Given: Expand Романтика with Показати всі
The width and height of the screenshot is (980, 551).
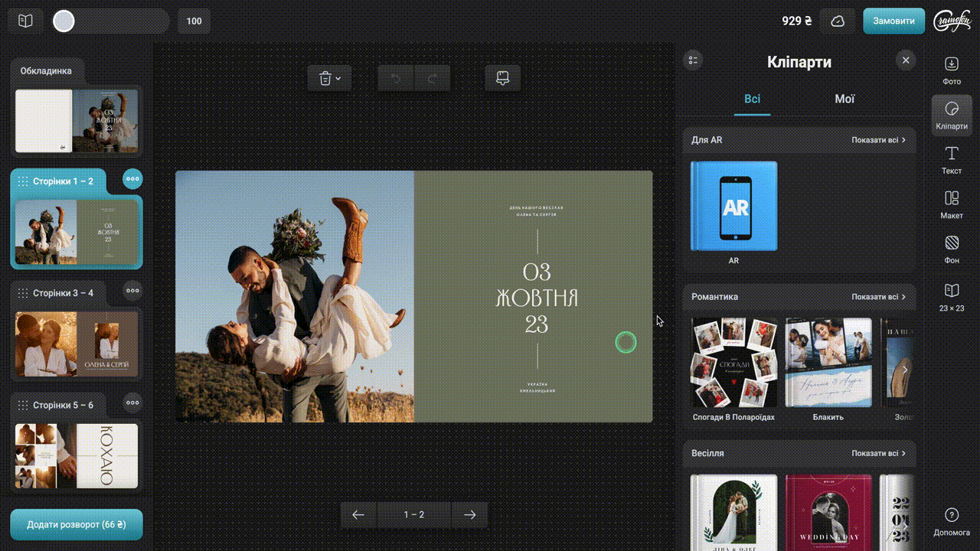Looking at the screenshot, I should (878, 297).
